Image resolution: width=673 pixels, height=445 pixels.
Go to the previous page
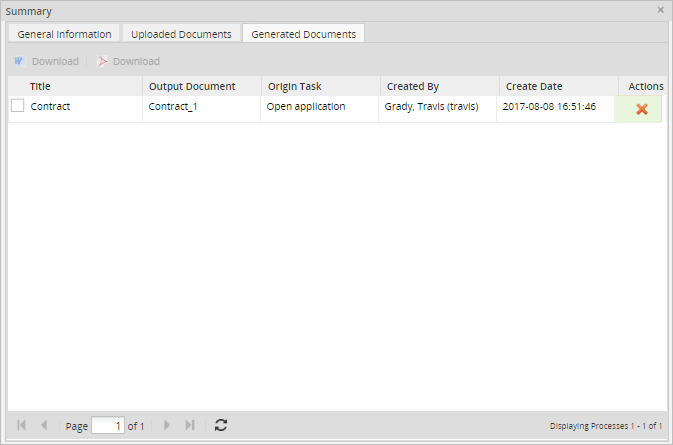tap(44, 425)
